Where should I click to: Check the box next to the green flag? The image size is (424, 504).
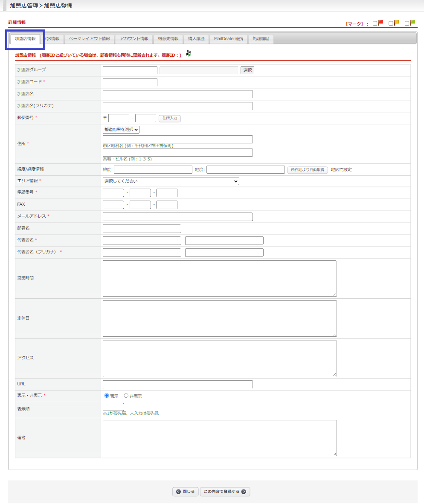pyautogui.click(x=407, y=23)
